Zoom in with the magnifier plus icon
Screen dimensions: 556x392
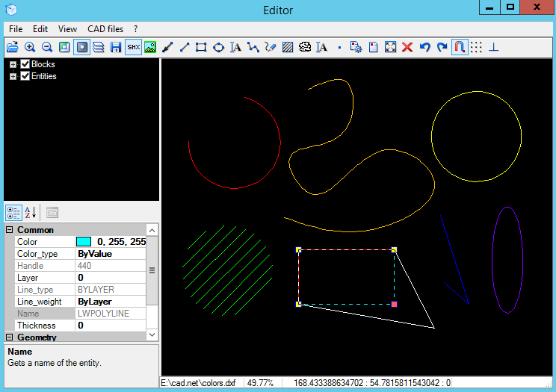pos(30,47)
